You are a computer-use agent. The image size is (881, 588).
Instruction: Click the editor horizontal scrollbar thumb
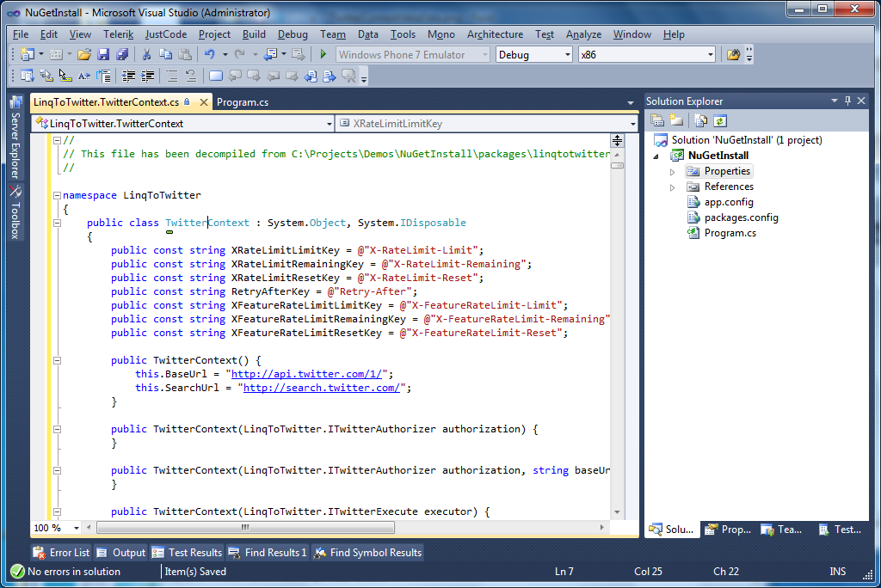click(x=245, y=527)
